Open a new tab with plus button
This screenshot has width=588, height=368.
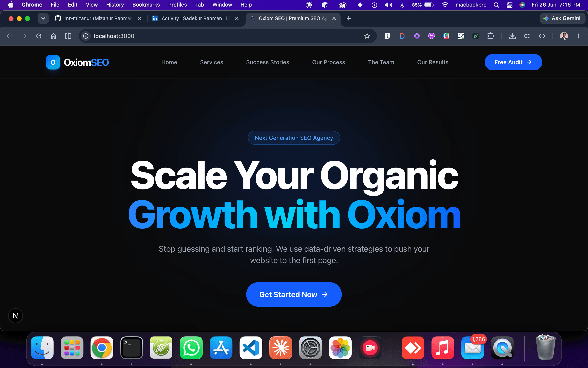click(x=349, y=18)
